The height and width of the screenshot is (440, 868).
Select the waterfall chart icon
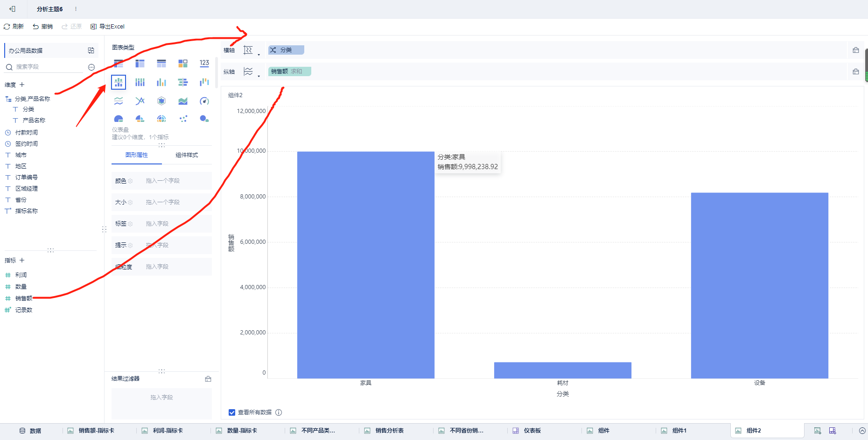pos(204,82)
